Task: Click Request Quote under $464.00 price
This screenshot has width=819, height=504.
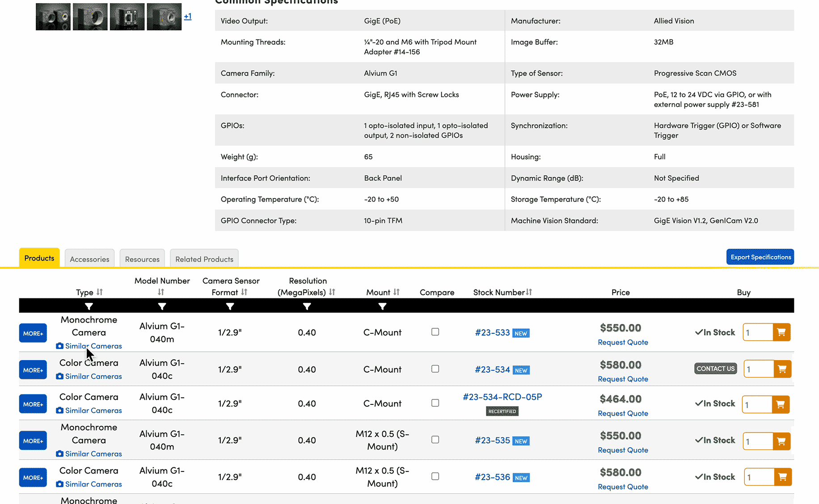Action: (623, 413)
